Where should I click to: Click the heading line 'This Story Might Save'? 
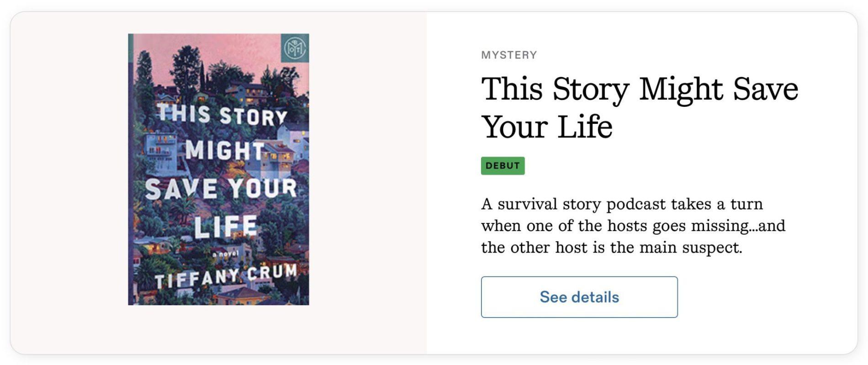(x=640, y=89)
